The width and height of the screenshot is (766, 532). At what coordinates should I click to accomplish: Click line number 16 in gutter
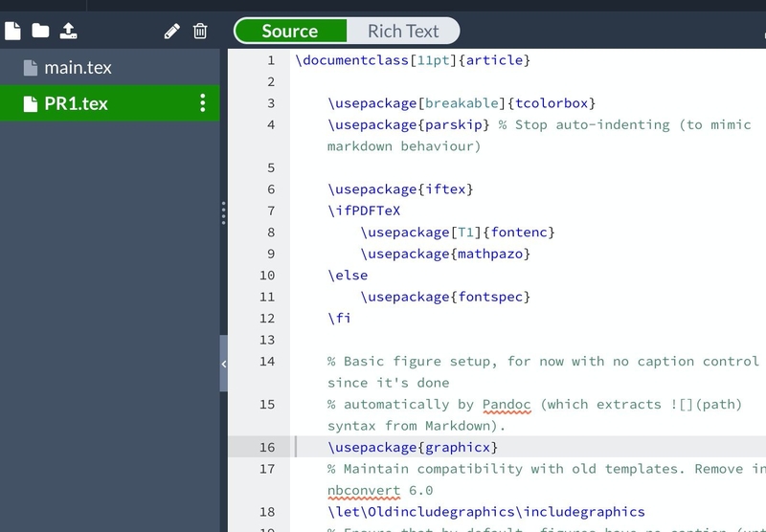point(267,447)
